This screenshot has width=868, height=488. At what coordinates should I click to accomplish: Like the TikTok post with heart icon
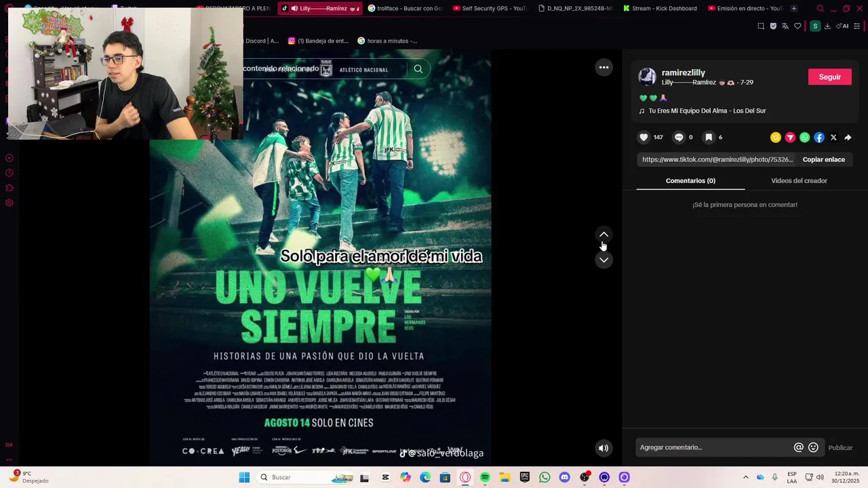[644, 137]
